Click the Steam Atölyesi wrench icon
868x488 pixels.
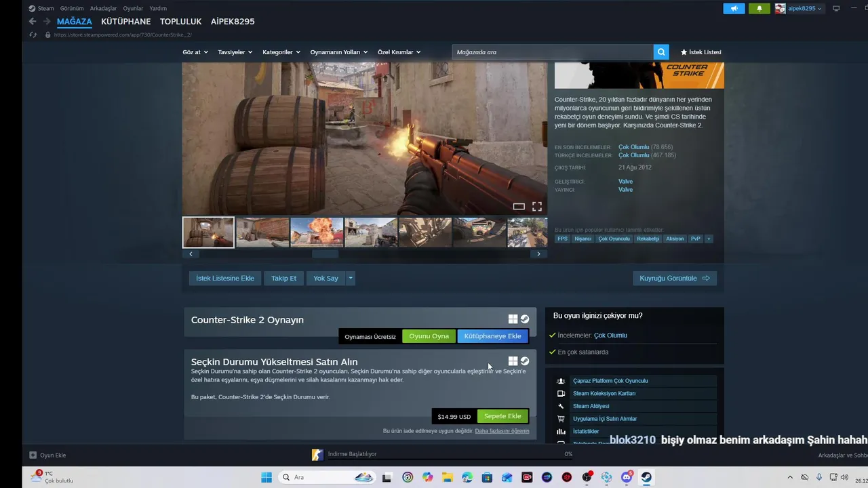(x=561, y=406)
